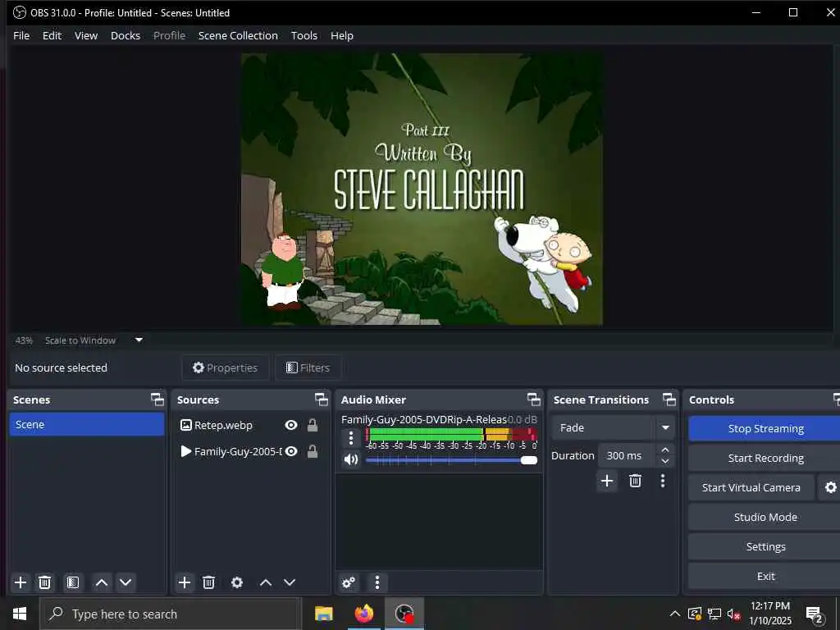Click the Windows search box

coord(171,614)
